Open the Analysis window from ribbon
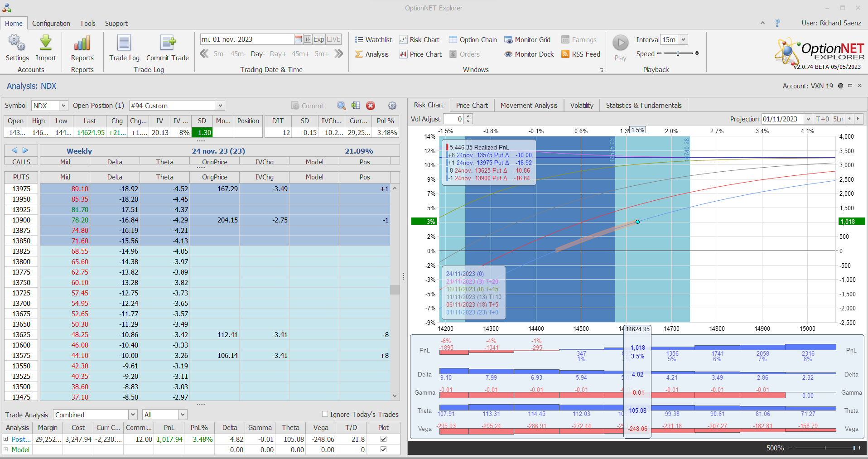Image resolution: width=868 pixels, height=459 pixels. [x=372, y=54]
